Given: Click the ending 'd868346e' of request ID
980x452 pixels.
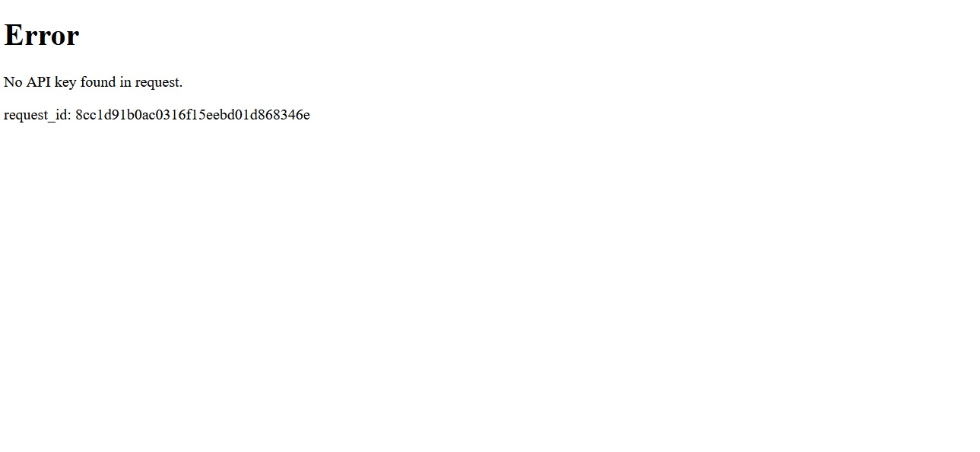Looking at the screenshot, I should click(x=281, y=115).
